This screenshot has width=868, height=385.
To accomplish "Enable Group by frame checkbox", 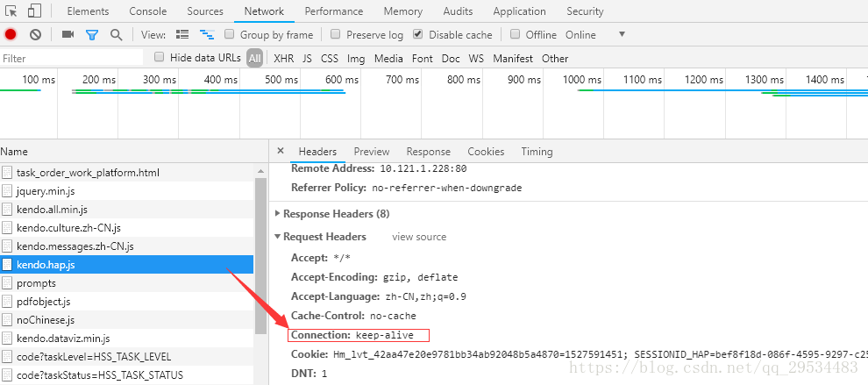I will 229,34.
